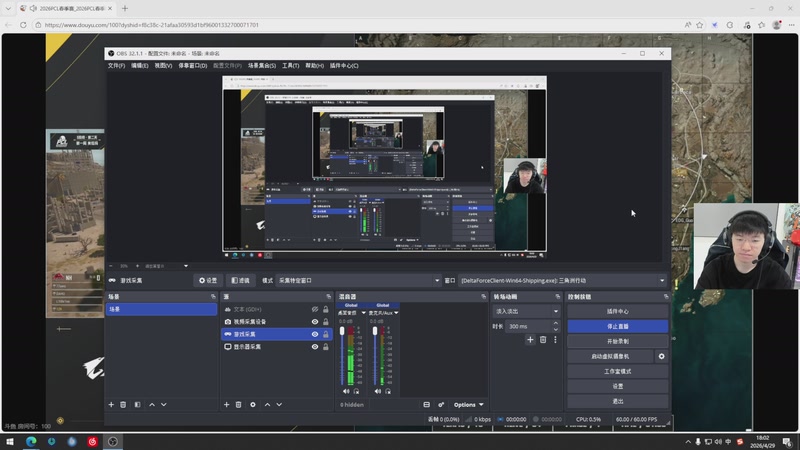This screenshot has width=800, height=450.
Task: Show the hidden 文本 (GDI+) source
Action: pyautogui.click(x=315, y=309)
